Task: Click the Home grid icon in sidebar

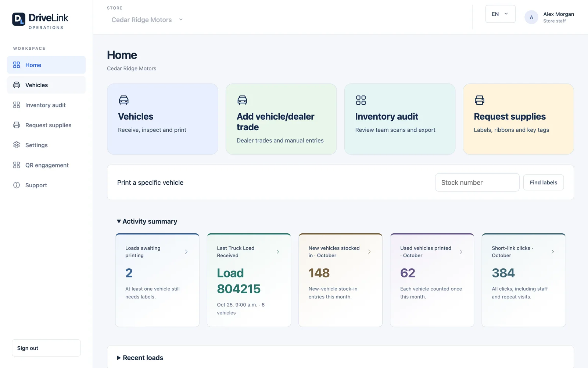Action: [17, 65]
